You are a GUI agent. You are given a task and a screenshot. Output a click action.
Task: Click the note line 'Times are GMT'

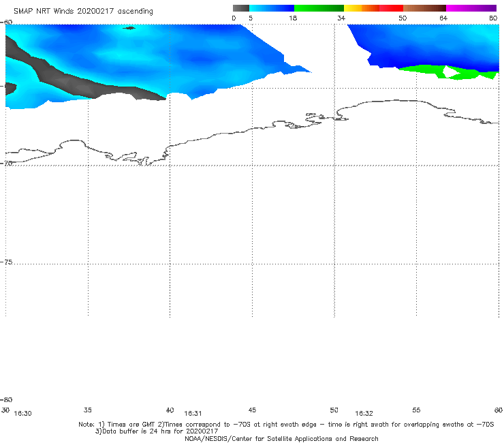click(x=131, y=425)
